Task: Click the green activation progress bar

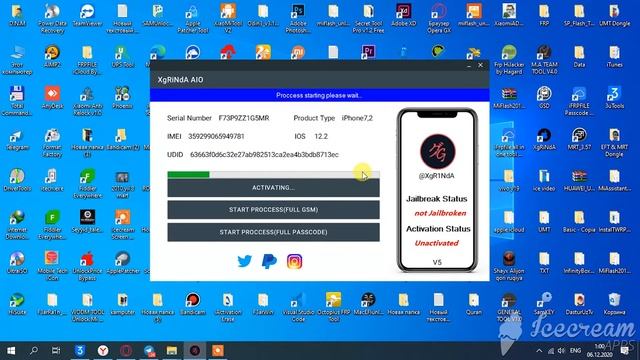Action: [x=273, y=175]
